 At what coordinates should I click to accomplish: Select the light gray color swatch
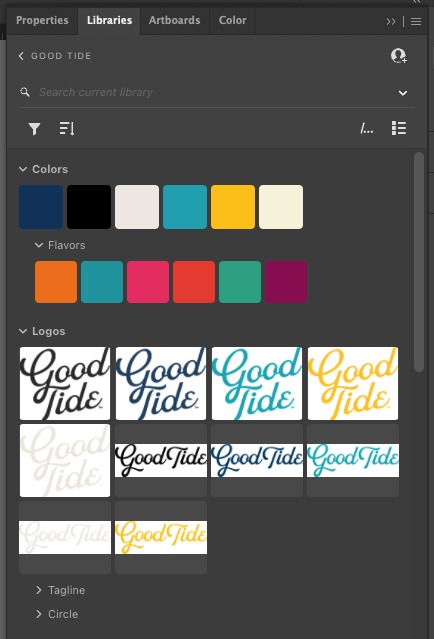tap(137, 207)
